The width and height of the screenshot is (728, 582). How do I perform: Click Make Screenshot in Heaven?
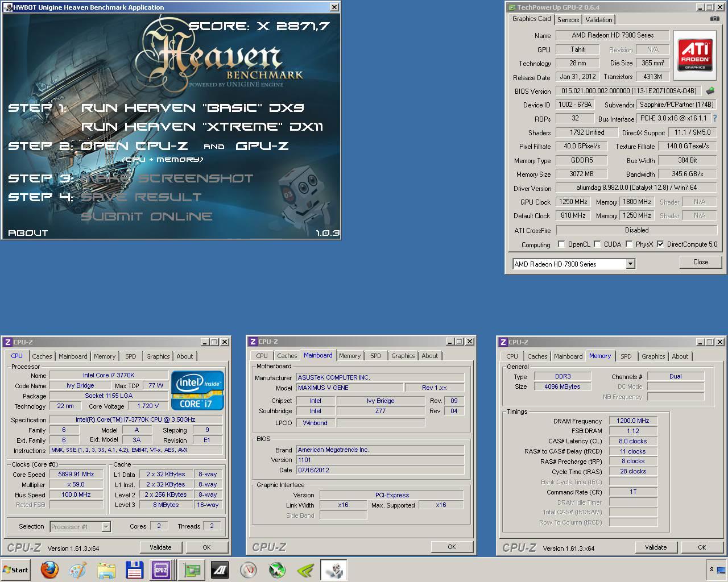click(167, 178)
